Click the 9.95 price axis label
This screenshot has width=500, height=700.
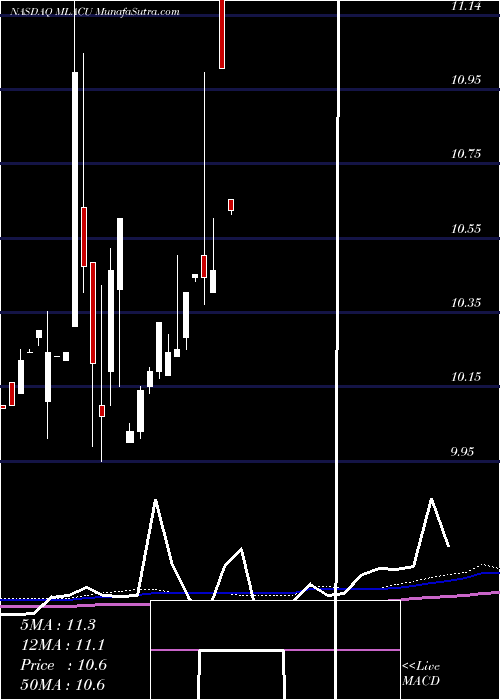[462, 452]
